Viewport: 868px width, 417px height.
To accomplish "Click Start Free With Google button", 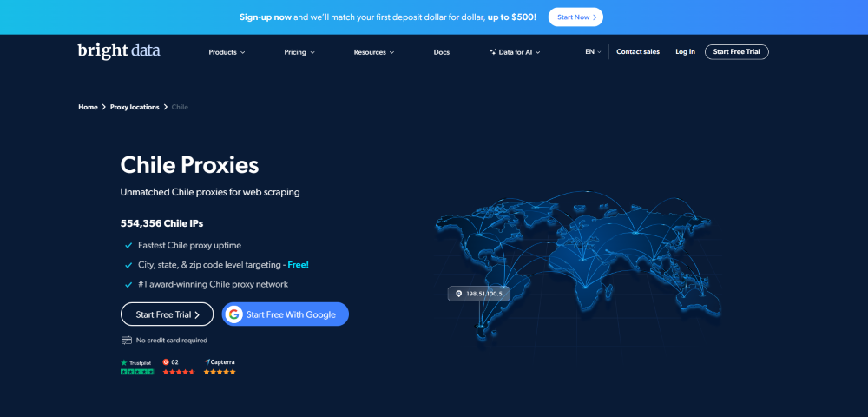I will [x=285, y=314].
